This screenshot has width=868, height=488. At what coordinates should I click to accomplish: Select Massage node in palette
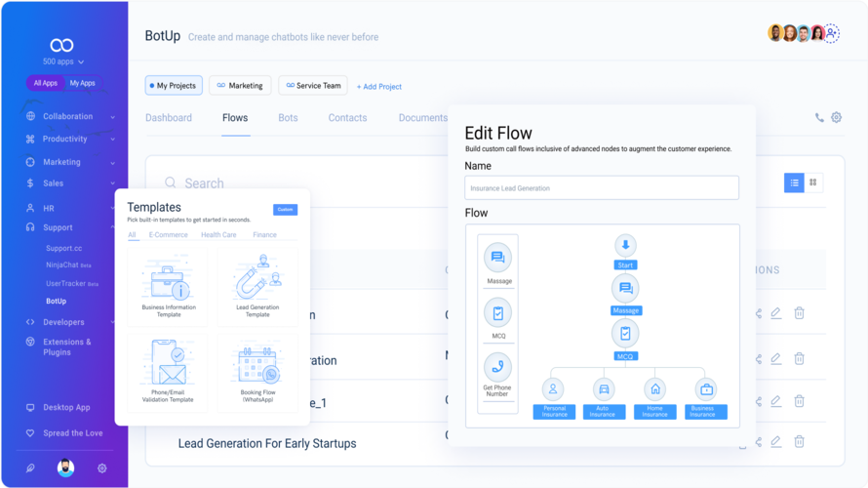pos(498,264)
